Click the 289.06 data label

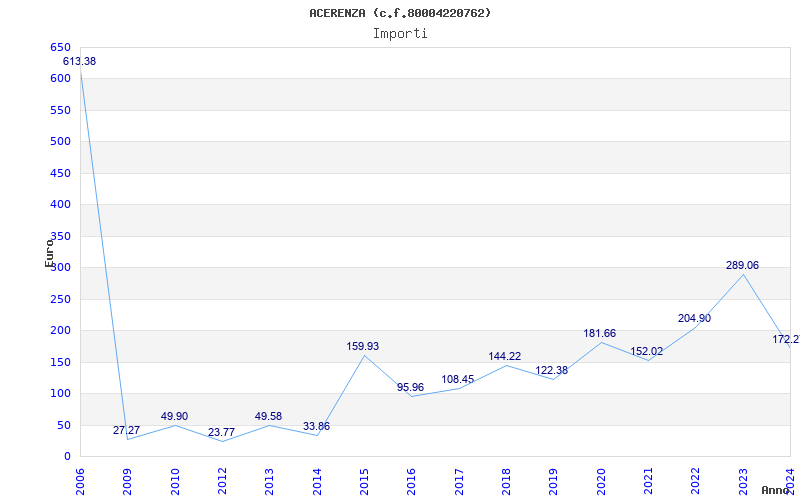742,266
